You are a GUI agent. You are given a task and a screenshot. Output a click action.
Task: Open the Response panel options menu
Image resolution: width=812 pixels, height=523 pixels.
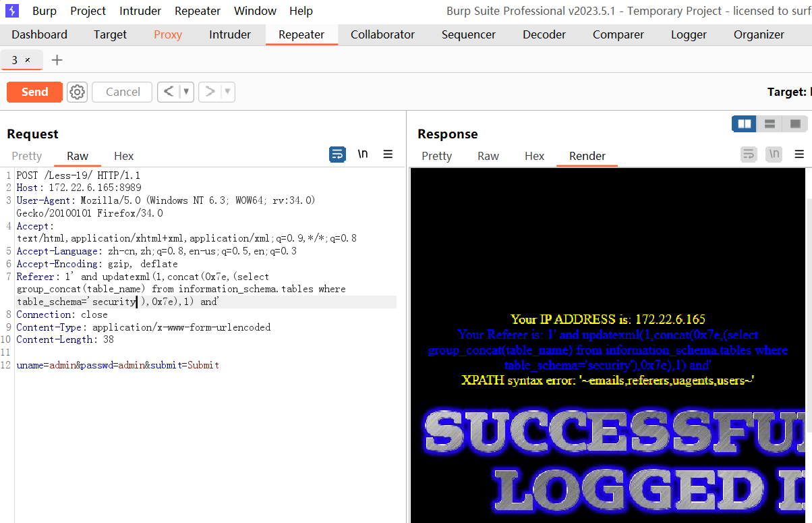(799, 155)
